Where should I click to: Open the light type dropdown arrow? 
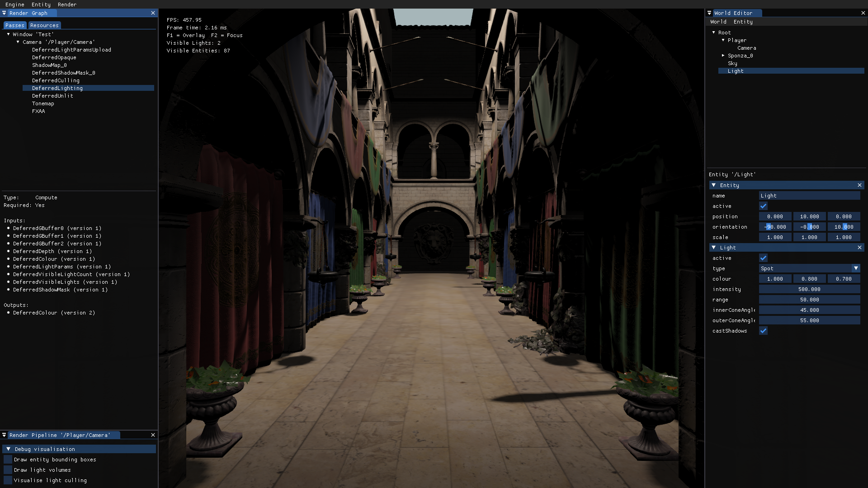tap(856, 268)
